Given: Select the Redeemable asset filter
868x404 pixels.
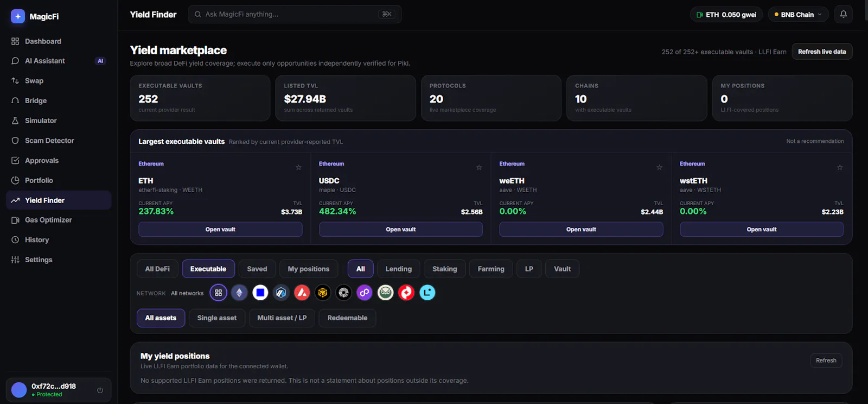Looking at the screenshot, I should [x=347, y=318].
